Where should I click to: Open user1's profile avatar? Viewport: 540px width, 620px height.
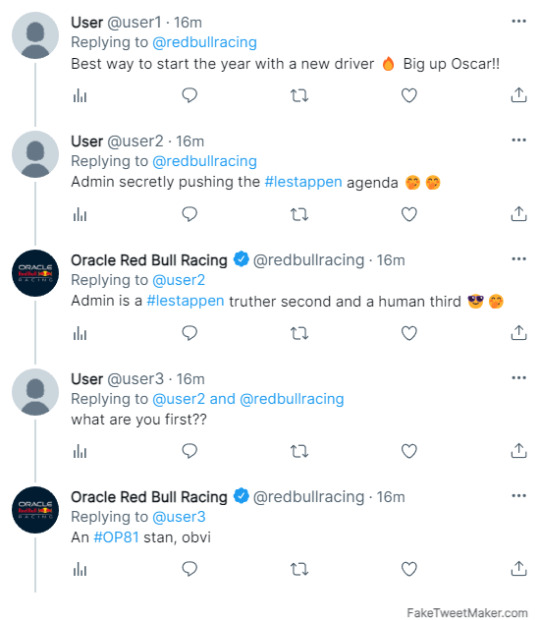tap(35, 35)
